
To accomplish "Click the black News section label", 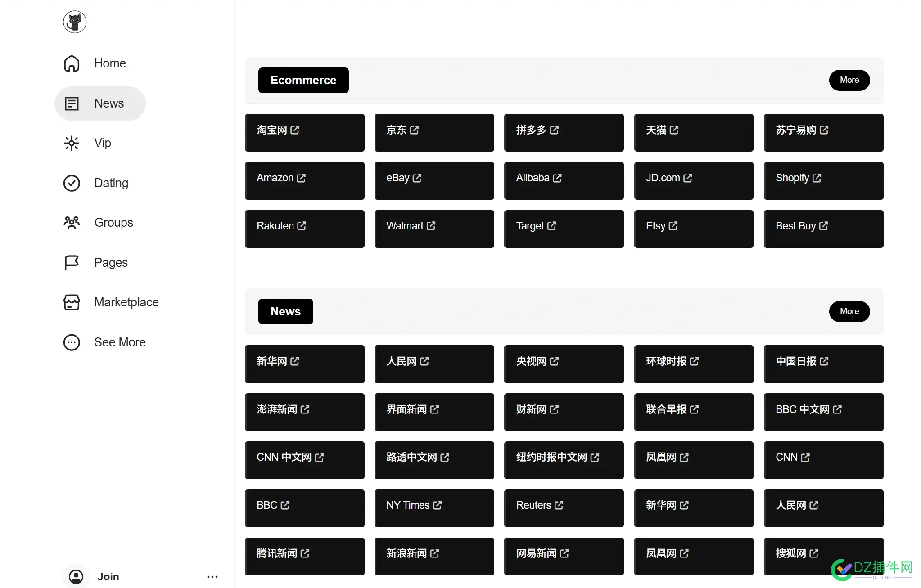I will (x=286, y=311).
